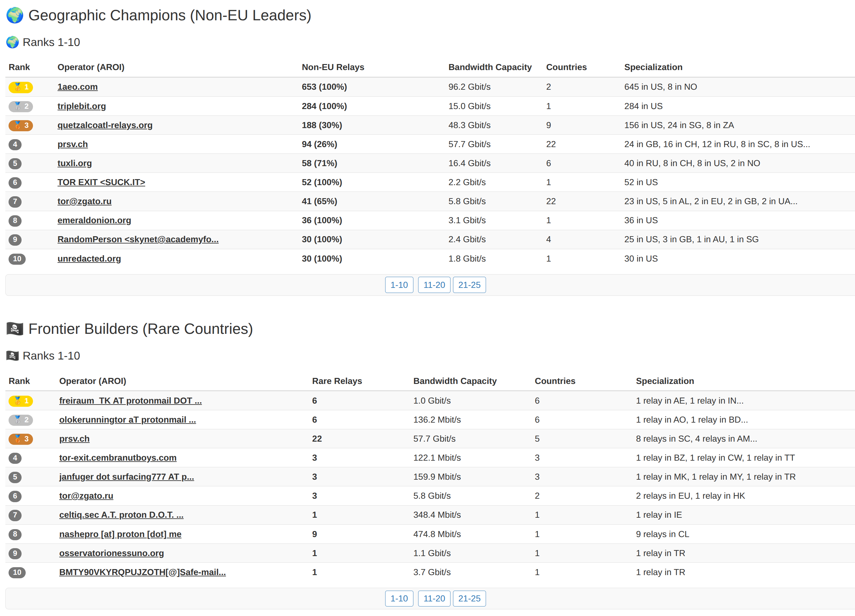855x616 pixels.
Task: Click the '9 relays in CL' specialization cell
Action: click(x=662, y=534)
